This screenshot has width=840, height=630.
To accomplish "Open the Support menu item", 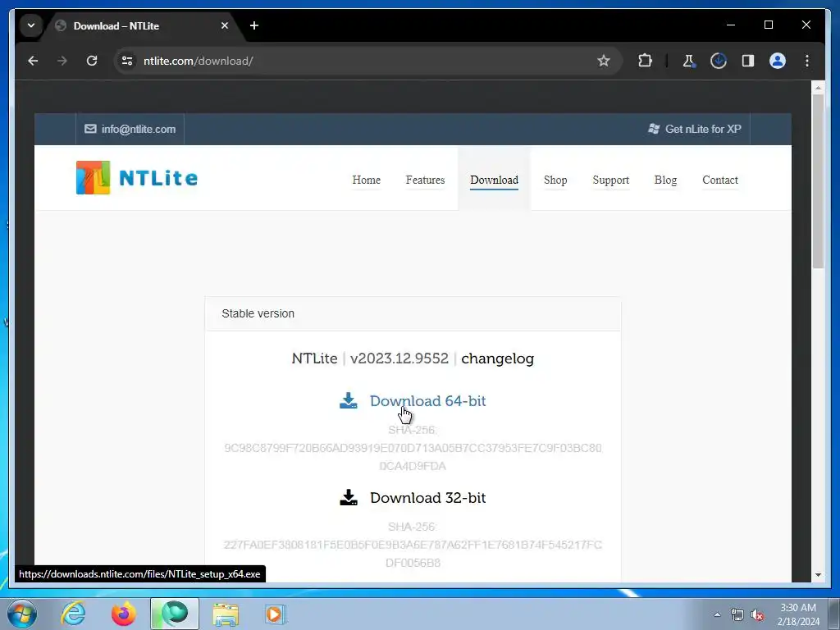I will (610, 180).
